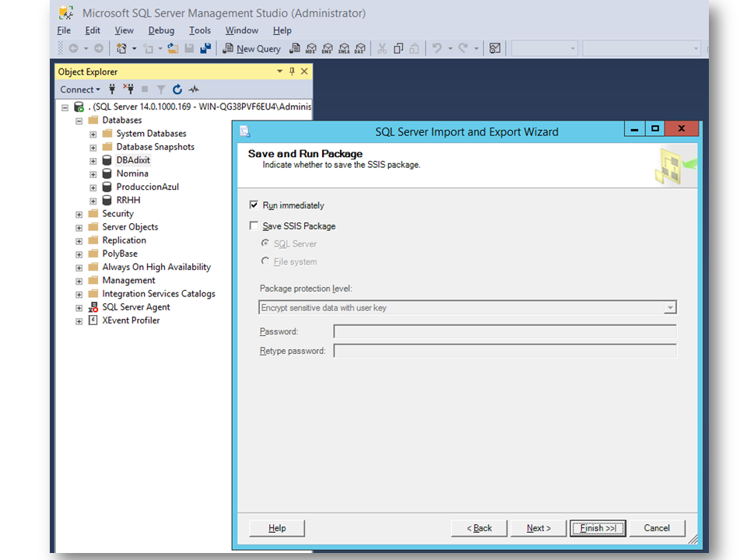
Task: Collapse the Databases tree node
Action: pos(78,120)
